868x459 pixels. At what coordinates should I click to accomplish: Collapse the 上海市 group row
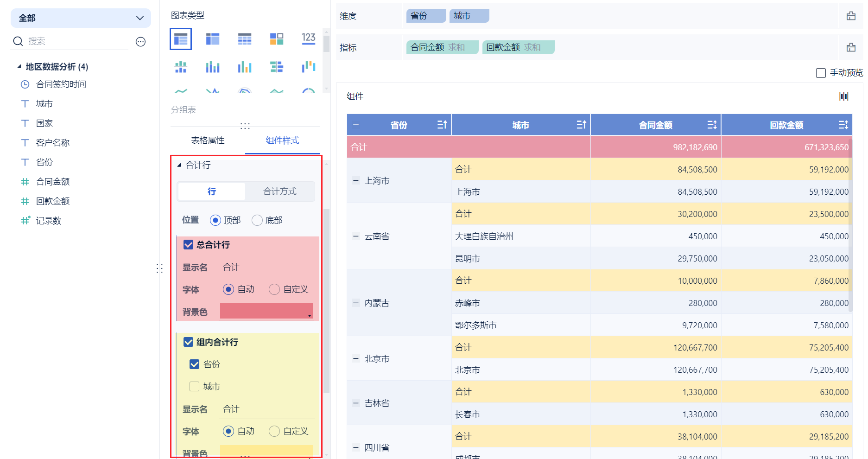coord(356,180)
